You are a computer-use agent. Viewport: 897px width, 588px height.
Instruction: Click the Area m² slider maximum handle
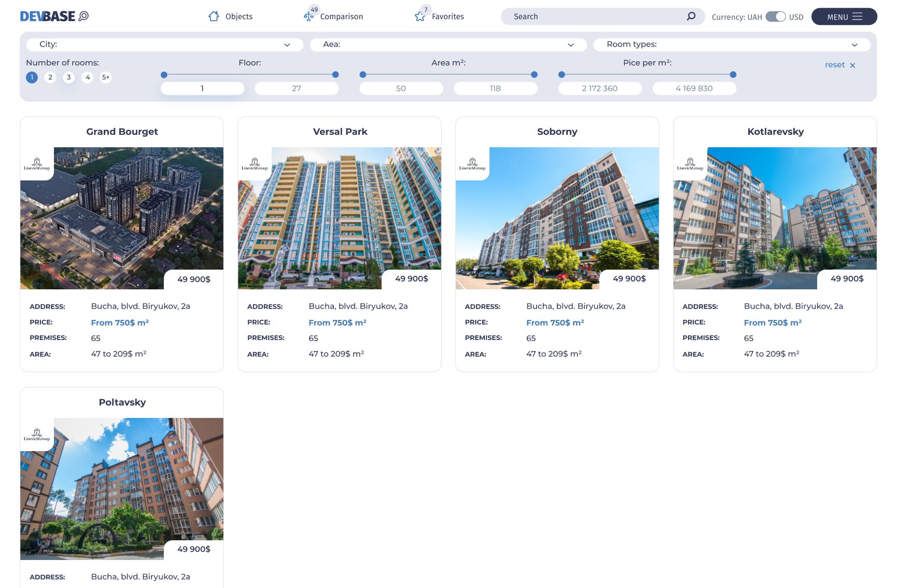click(x=535, y=75)
